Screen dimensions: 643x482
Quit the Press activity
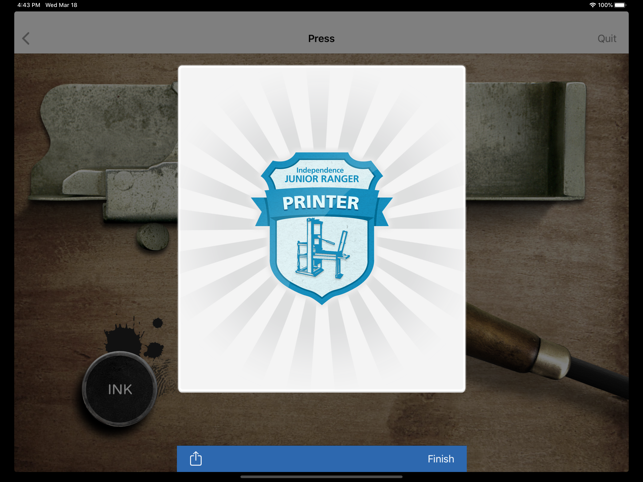(x=607, y=39)
